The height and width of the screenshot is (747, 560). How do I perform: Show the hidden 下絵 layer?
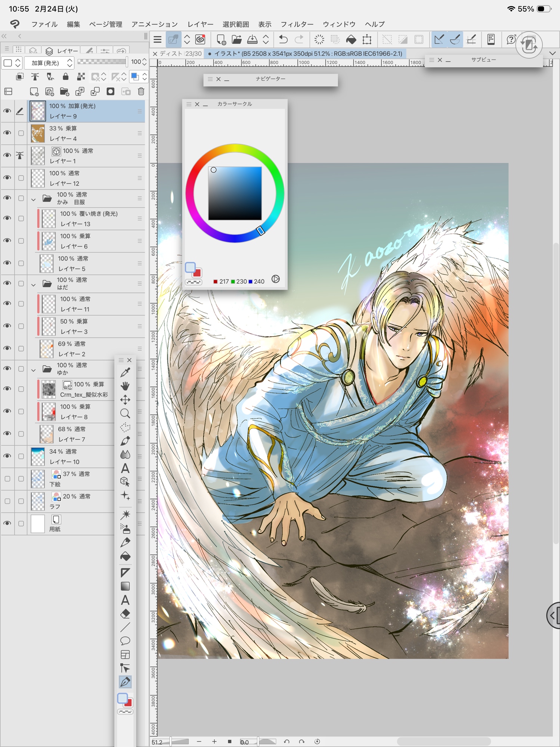point(7,479)
